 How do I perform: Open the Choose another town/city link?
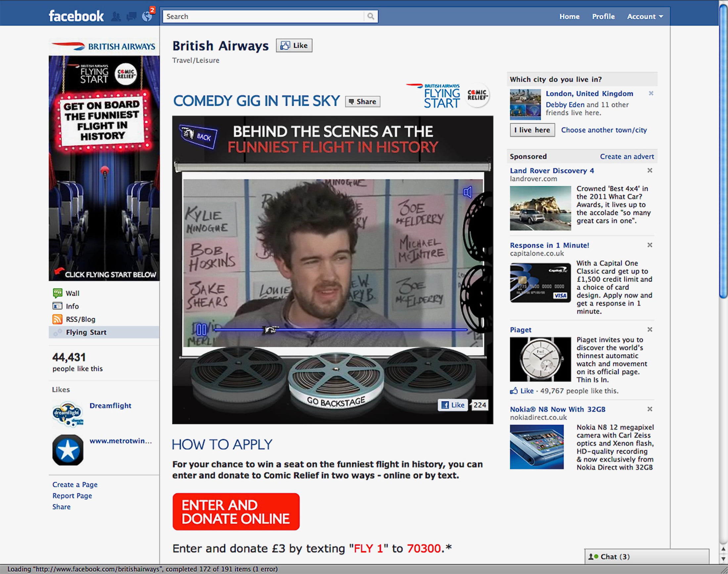(x=604, y=130)
